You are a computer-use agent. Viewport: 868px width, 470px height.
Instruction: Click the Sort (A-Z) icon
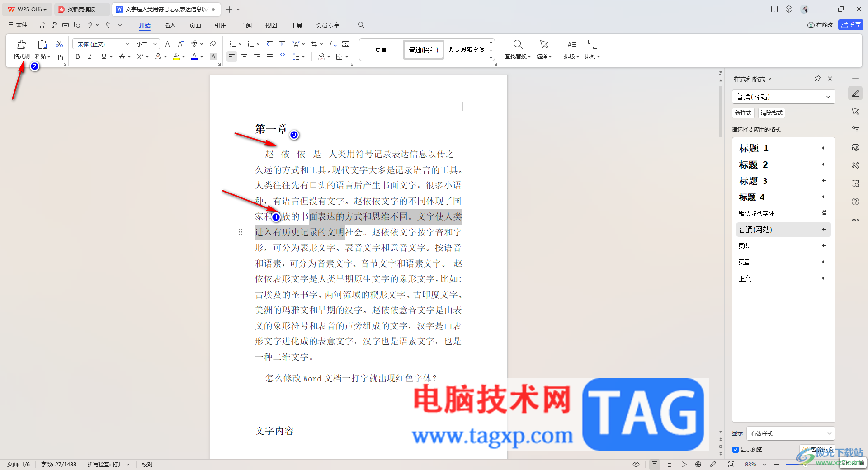click(333, 44)
